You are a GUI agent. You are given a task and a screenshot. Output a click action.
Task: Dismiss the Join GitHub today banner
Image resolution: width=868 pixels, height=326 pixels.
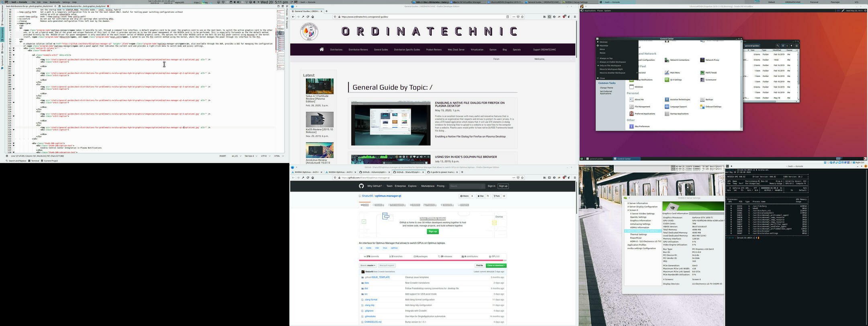(499, 217)
